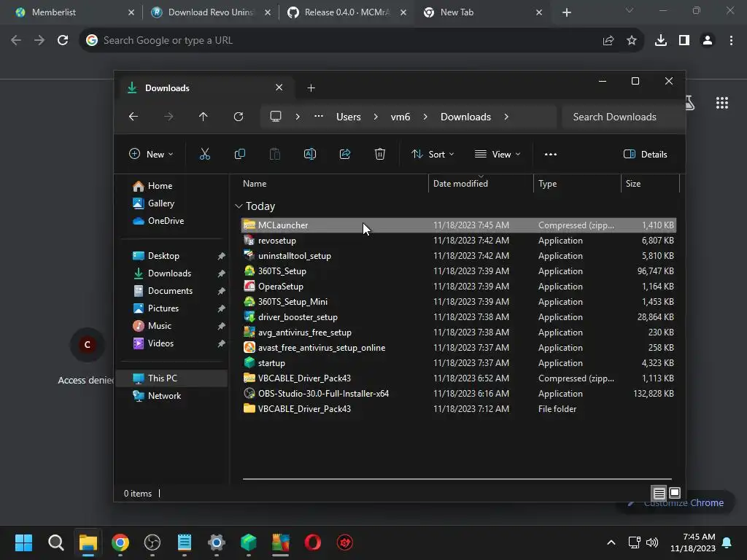
Task: Open the View layout dropdown
Action: [x=498, y=154]
